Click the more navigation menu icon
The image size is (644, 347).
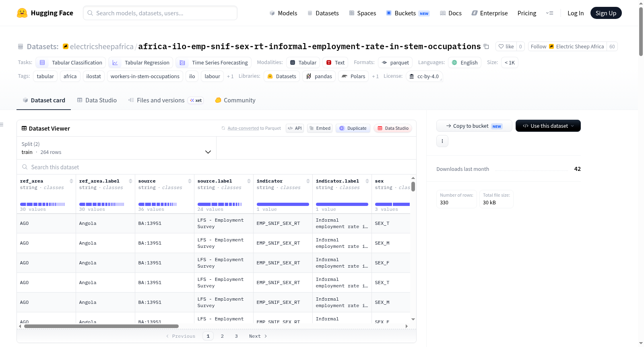tap(549, 13)
